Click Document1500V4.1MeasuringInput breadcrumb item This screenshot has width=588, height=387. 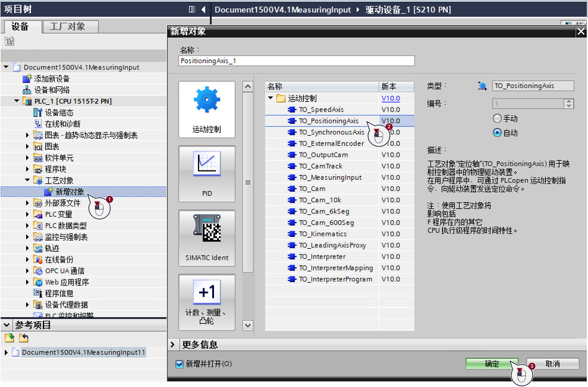(x=283, y=10)
